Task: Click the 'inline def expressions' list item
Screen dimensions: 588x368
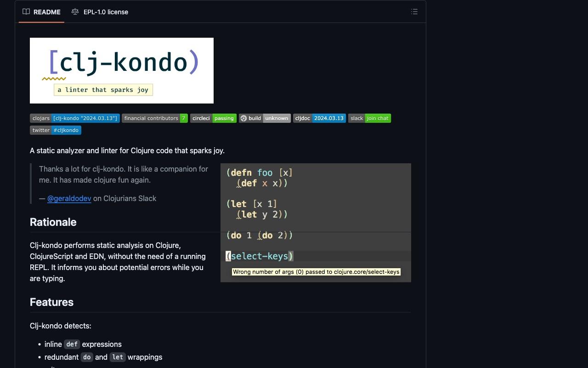Action: [83, 344]
